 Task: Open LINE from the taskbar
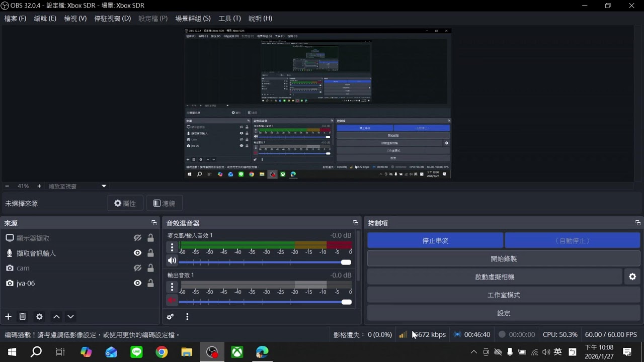click(136, 352)
